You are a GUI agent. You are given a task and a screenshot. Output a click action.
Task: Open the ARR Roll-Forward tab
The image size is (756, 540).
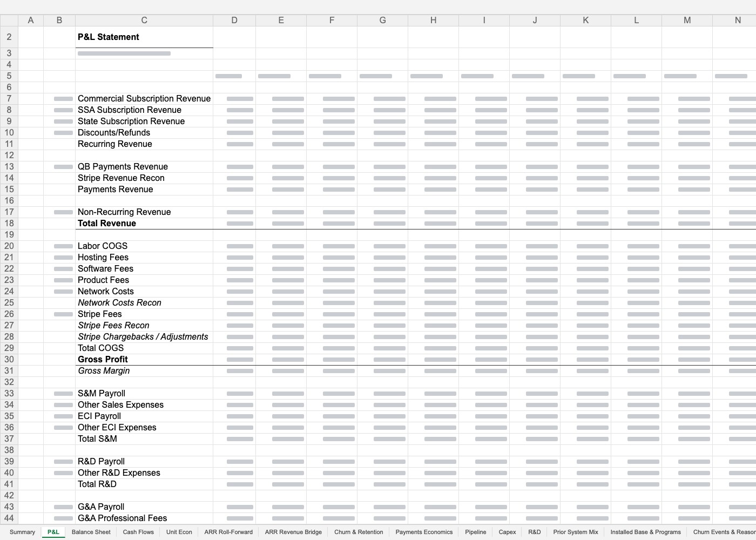[x=228, y=532]
